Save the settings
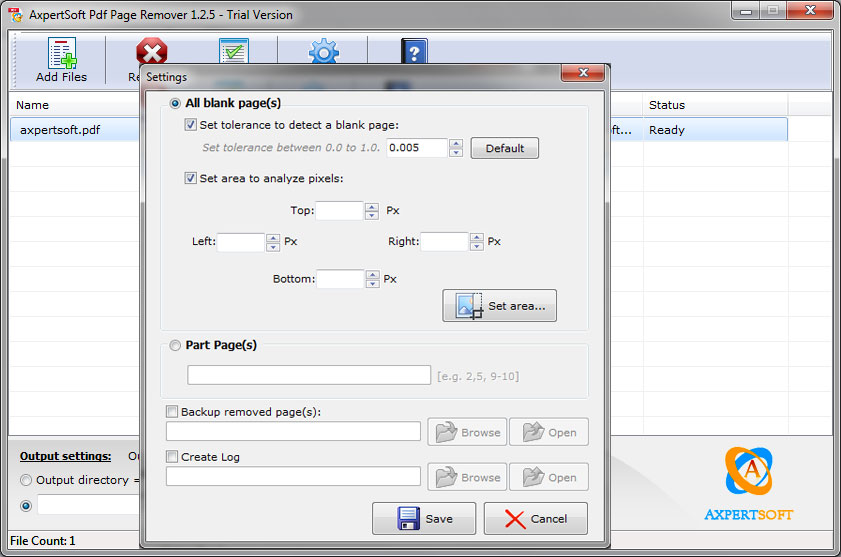Screen dimensions: 841x557 tap(424, 518)
